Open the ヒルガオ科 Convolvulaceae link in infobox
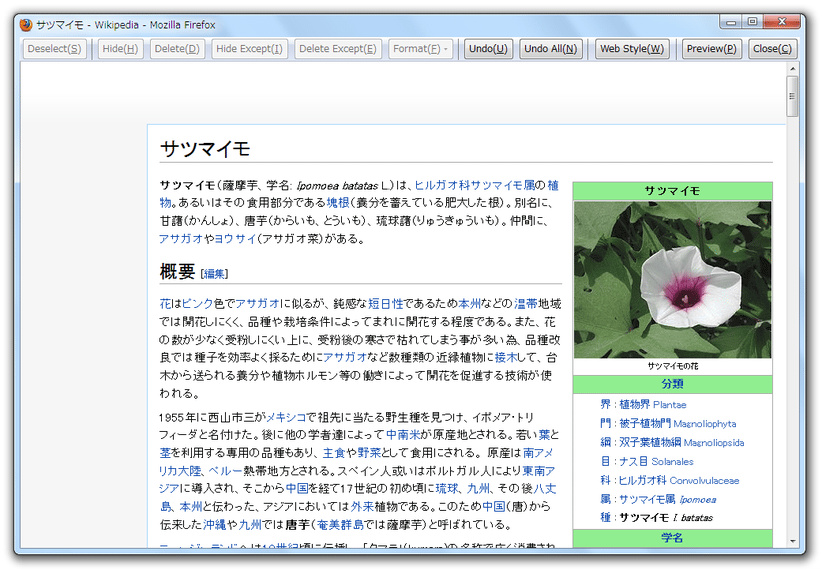The image size is (822, 570). (679, 480)
